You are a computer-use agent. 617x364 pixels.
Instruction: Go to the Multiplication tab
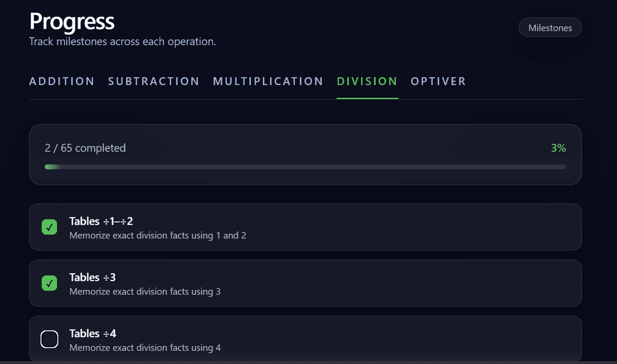(x=268, y=82)
